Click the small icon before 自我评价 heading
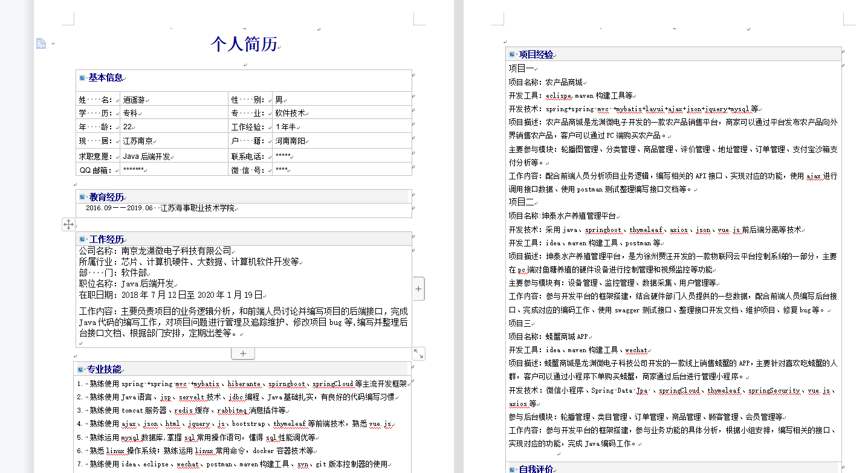 pyautogui.click(x=512, y=469)
